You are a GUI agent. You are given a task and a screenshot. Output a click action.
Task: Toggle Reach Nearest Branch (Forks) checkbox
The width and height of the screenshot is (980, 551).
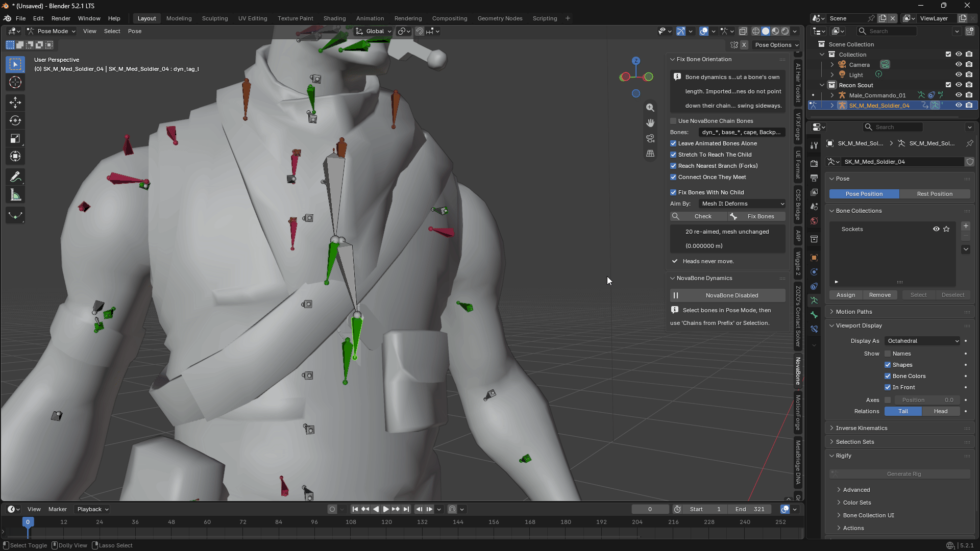pos(673,166)
